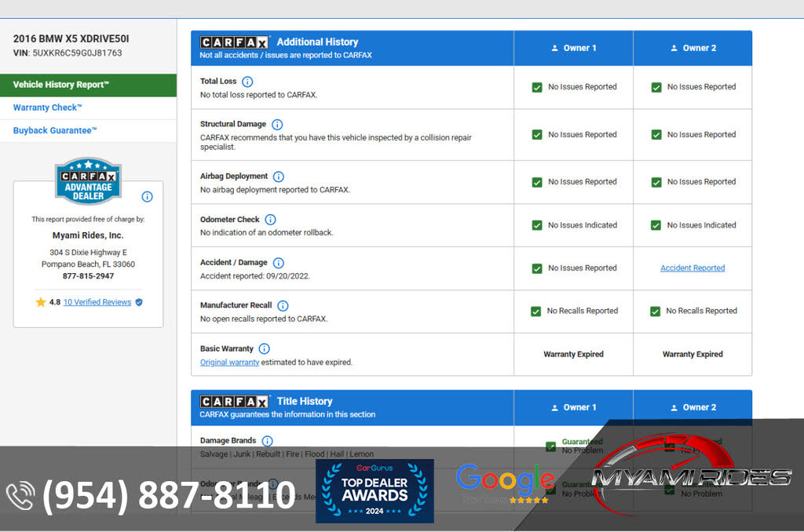The image size is (804, 532).
Task: Open the Accident Reported link for Owner 2
Action: [x=693, y=268]
